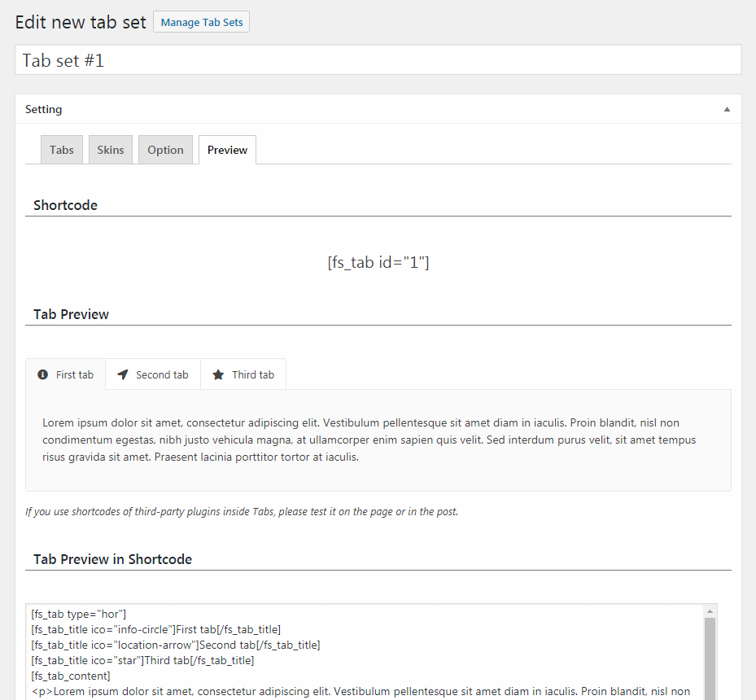Image resolution: width=756 pixels, height=700 pixels.
Task: Switch to the Tabs settings tab
Action: pyautogui.click(x=62, y=150)
